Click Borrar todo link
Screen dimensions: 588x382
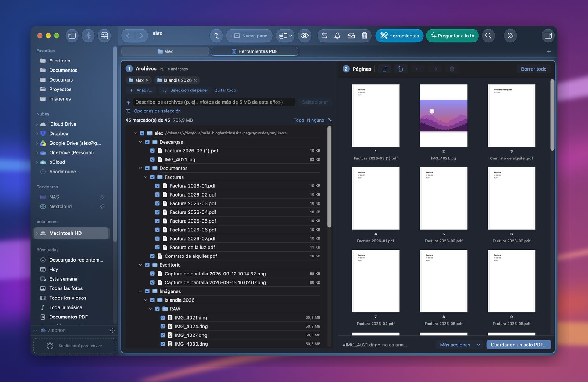click(x=534, y=69)
